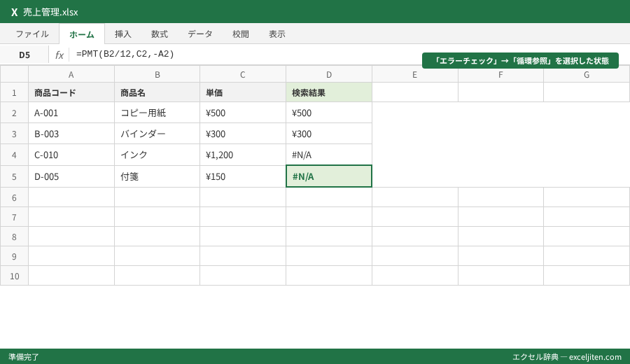Select row 7 header

pyautogui.click(x=14, y=217)
